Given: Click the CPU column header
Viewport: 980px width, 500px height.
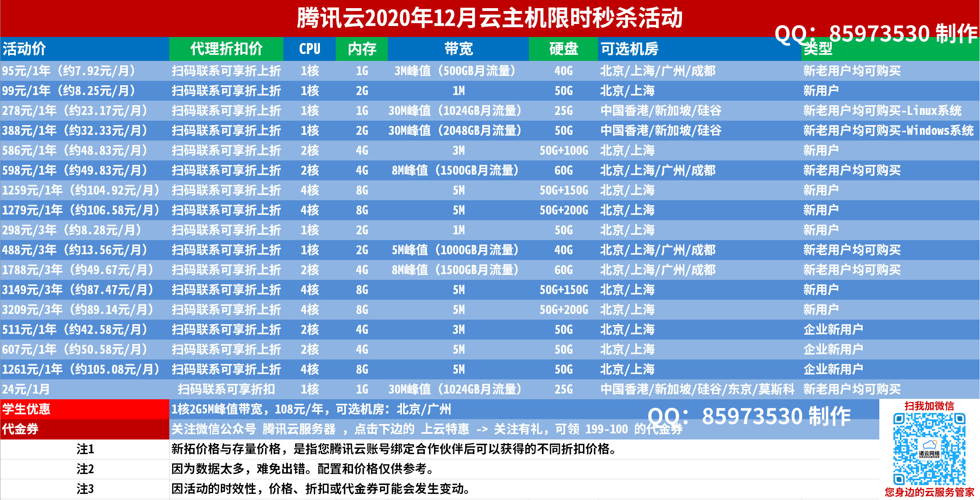Looking at the screenshot, I should 310,49.
